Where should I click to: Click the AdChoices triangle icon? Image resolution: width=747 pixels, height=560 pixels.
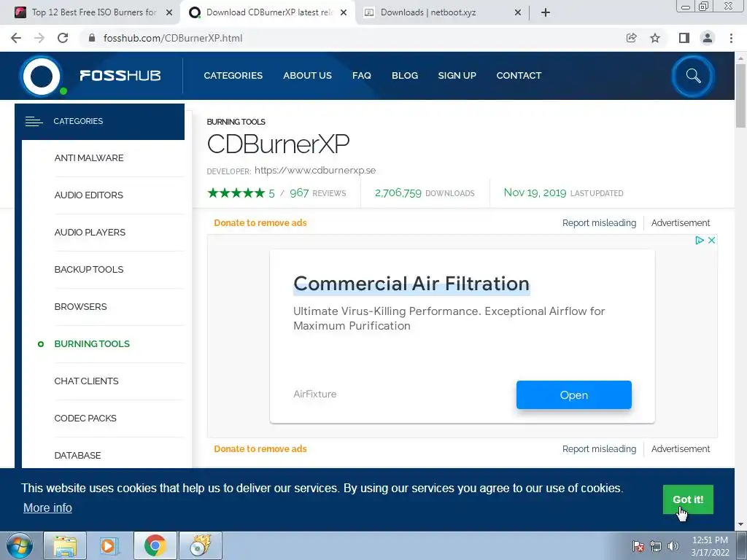699,241
